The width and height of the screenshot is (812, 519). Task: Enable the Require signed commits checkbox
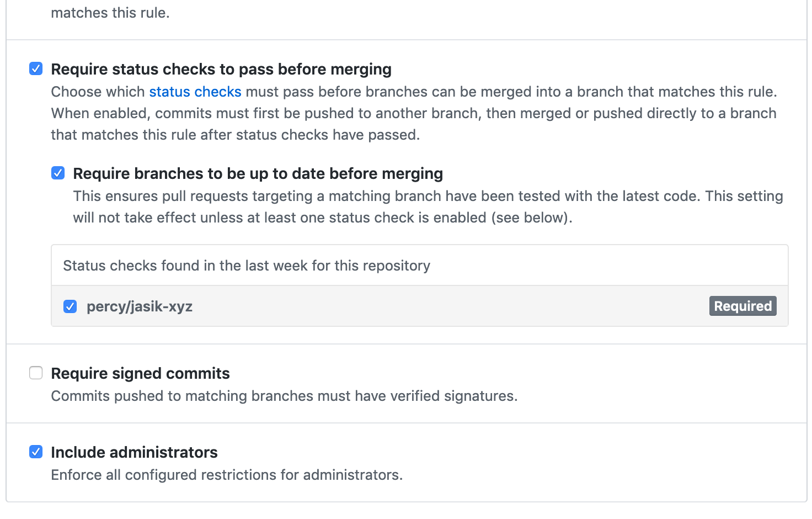[x=36, y=373]
